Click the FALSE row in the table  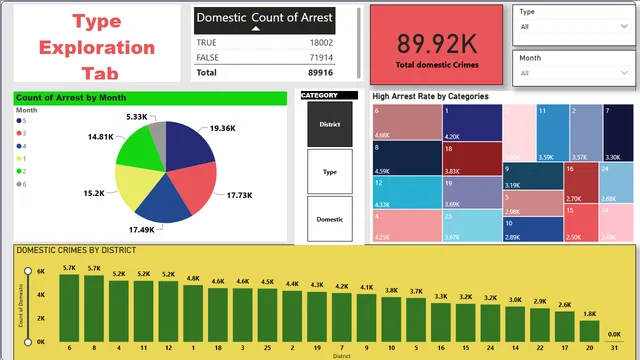pos(264,58)
